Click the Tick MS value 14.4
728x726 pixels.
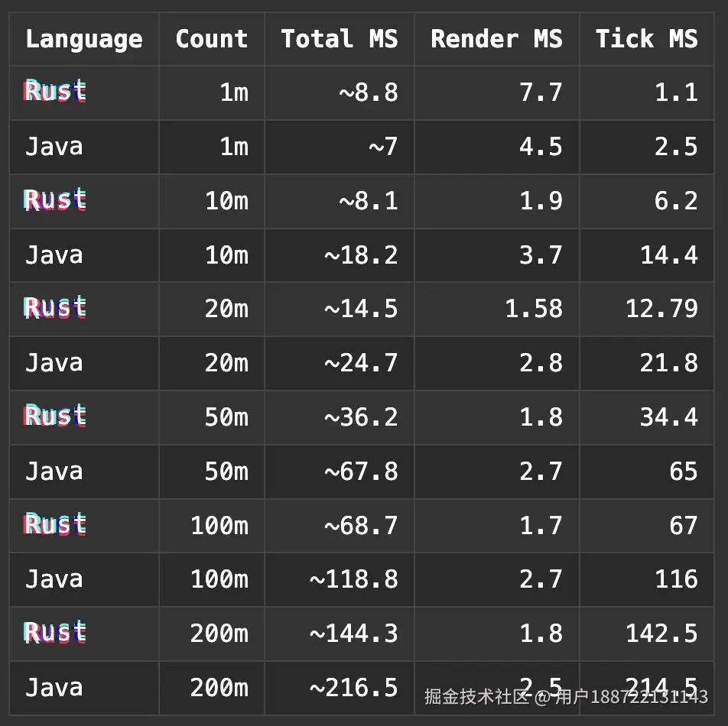coord(669,255)
